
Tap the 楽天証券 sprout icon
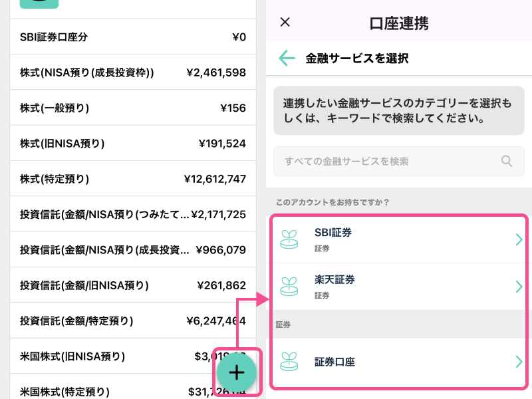click(x=289, y=287)
